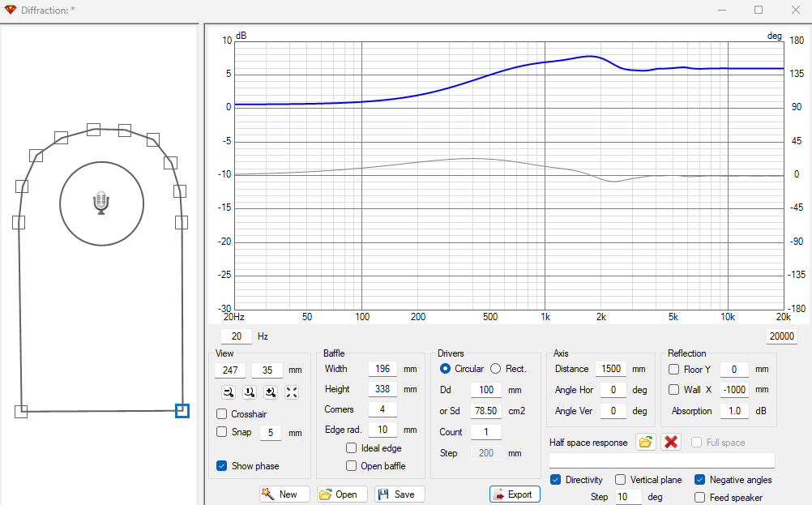Click the Open button
The height and width of the screenshot is (505, 812).
342,494
